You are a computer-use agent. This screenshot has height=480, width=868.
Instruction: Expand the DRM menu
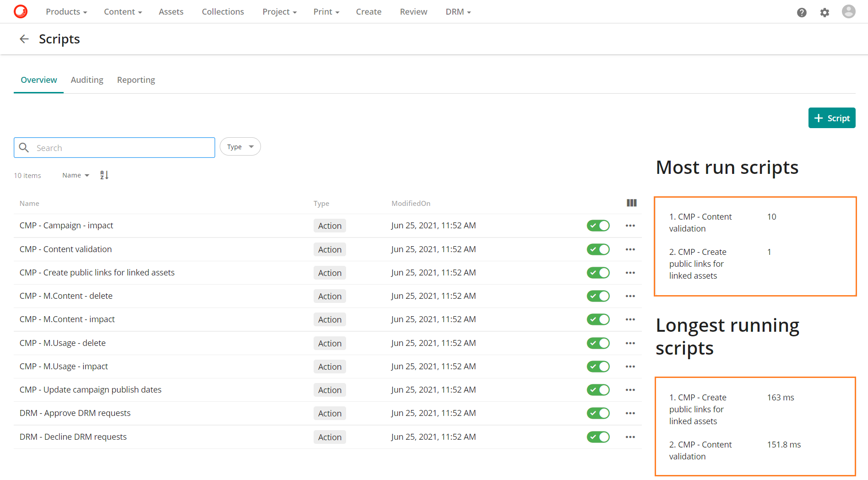[458, 12]
